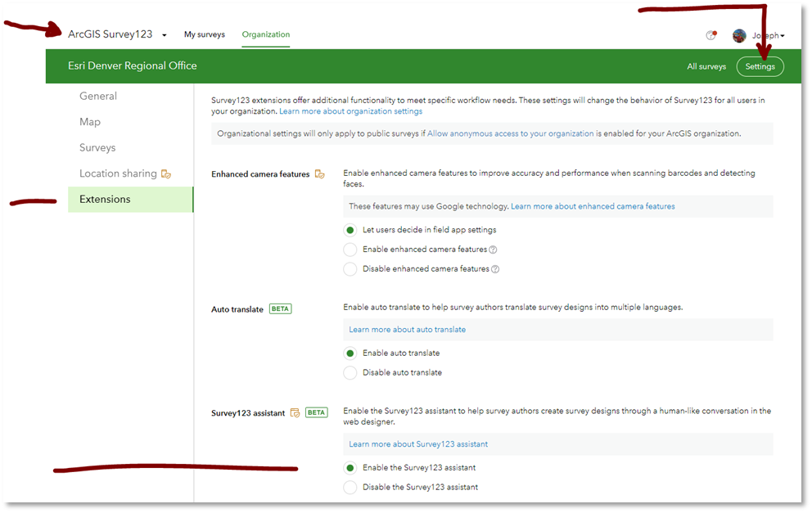This screenshot has height=513, width=812.
Task: Click the BETA badge next to Survey123 assistant
Action: 317,412
